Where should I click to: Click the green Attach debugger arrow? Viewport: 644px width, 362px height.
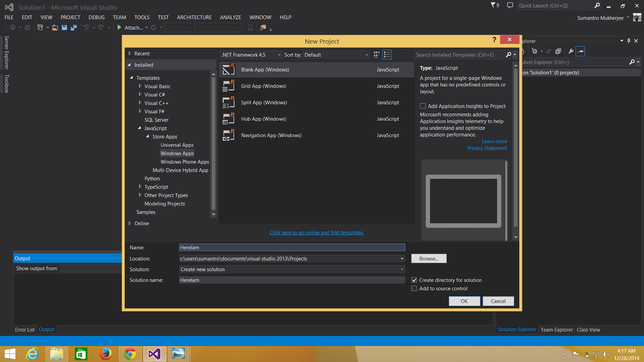tap(119, 27)
